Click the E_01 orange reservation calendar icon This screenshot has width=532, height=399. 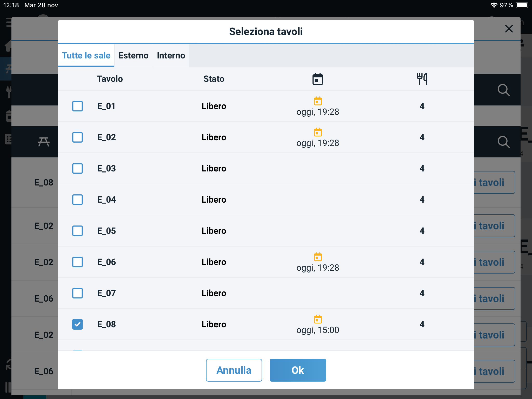318,101
